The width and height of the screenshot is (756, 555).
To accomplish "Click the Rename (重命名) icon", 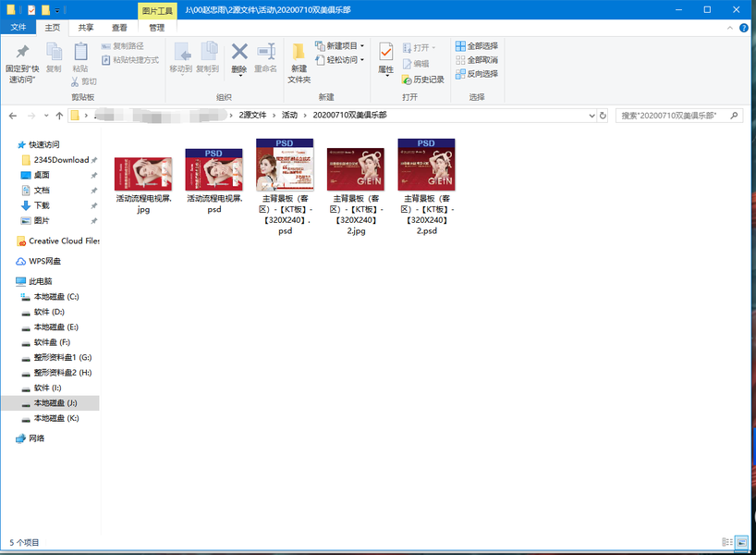I will [x=265, y=51].
